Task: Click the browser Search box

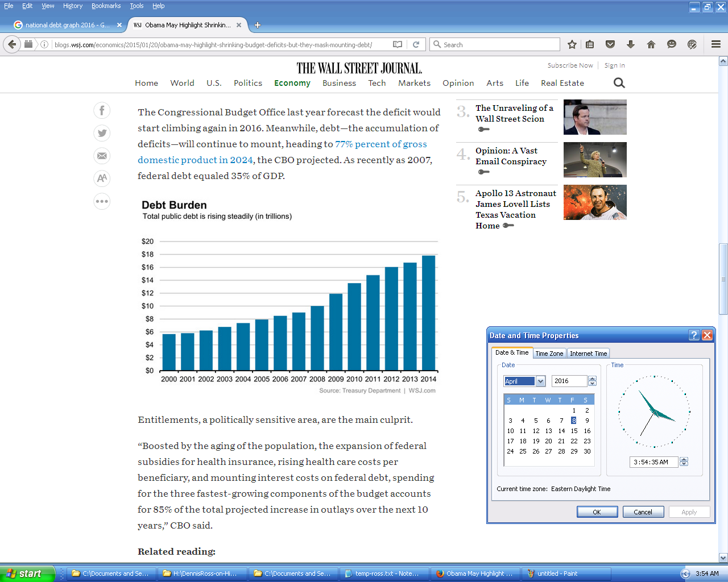Action: pos(495,44)
